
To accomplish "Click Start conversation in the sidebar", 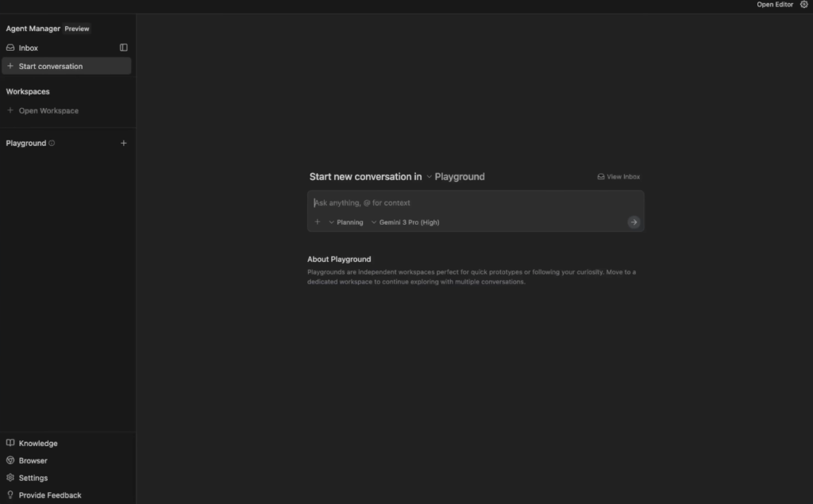I will point(50,67).
